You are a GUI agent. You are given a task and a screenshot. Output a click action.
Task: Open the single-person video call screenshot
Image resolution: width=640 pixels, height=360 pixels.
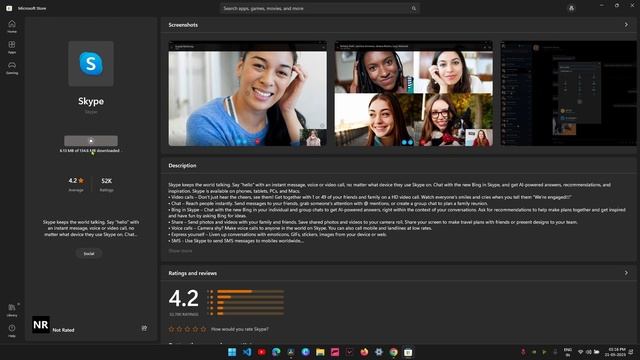click(x=248, y=93)
